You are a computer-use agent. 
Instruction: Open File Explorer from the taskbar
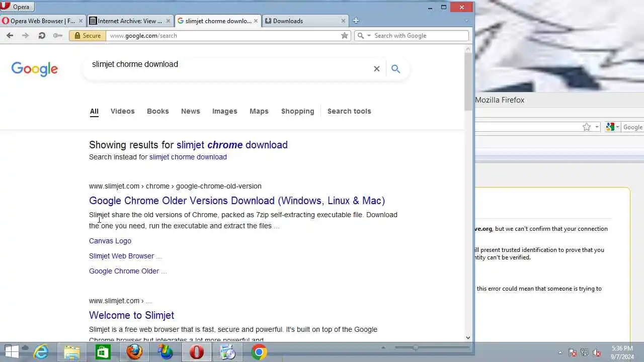72,352
